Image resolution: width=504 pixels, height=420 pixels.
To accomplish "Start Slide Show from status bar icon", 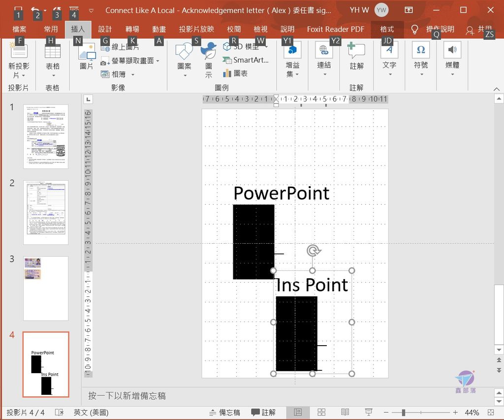I will 369,412.
